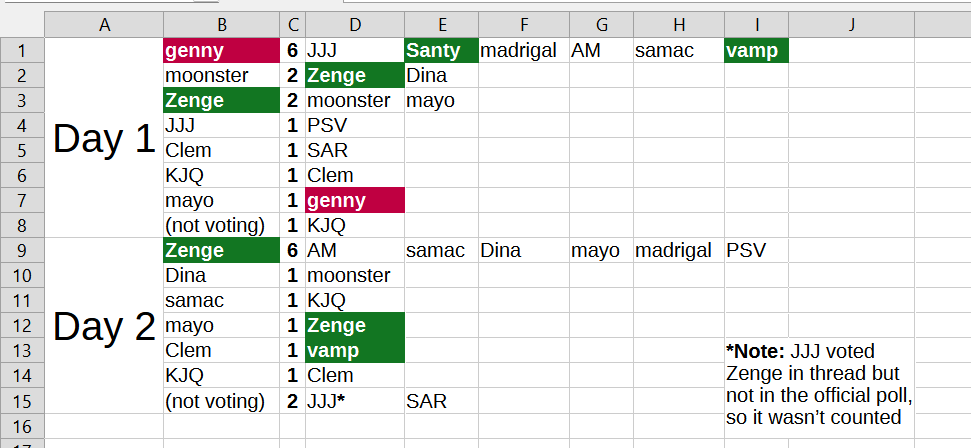Click the "(not voting)" cell in row 8
The height and width of the screenshot is (448, 971).
pos(221,226)
